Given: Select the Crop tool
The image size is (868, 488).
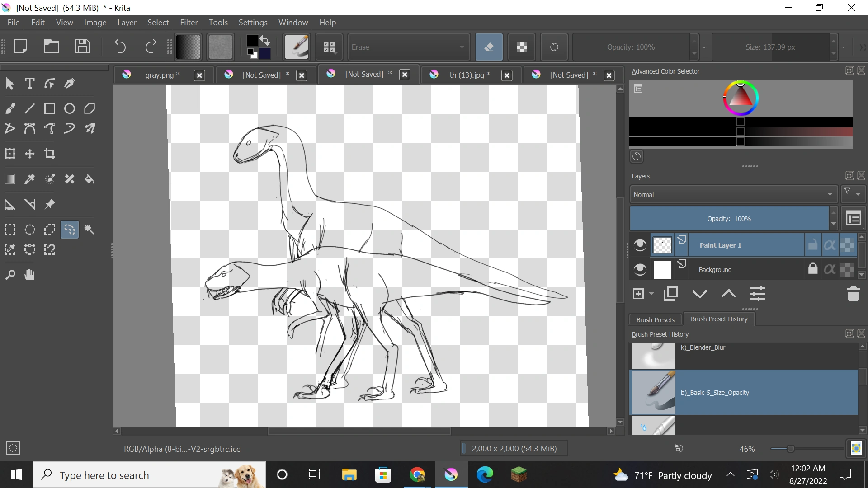Looking at the screenshot, I should (x=50, y=154).
